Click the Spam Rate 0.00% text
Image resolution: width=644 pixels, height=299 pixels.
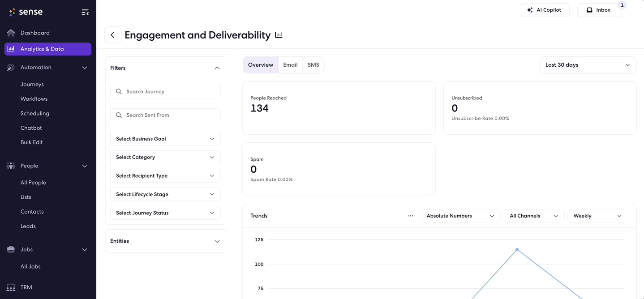point(271,179)
